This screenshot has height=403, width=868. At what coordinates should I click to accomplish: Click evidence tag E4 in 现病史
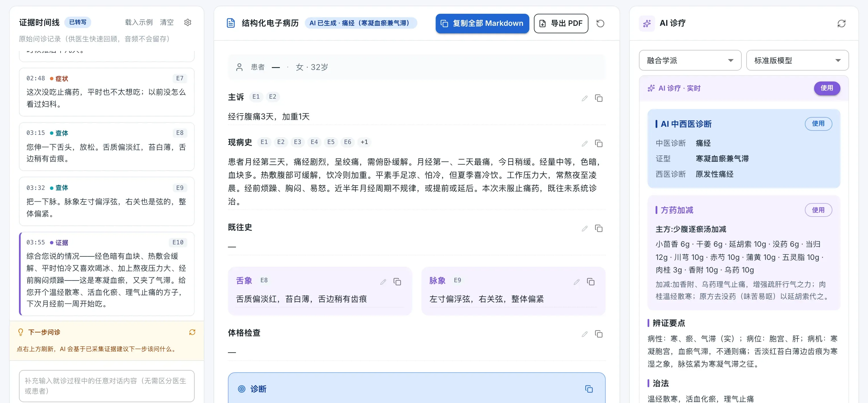point(314,142)
